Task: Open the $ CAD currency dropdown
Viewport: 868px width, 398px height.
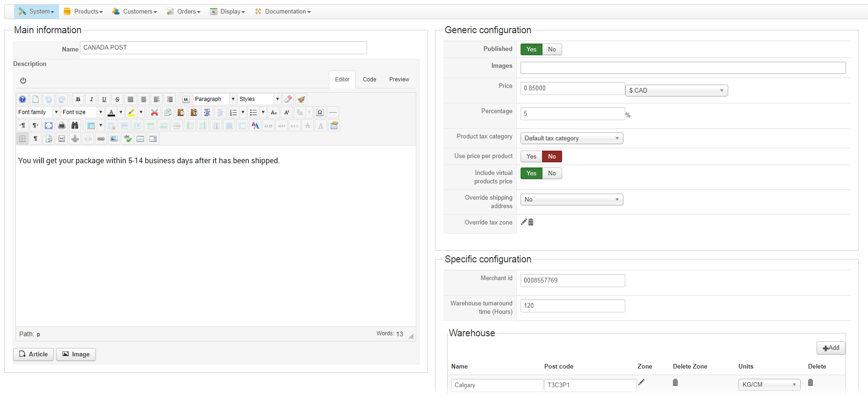Action: coord(676,90)
